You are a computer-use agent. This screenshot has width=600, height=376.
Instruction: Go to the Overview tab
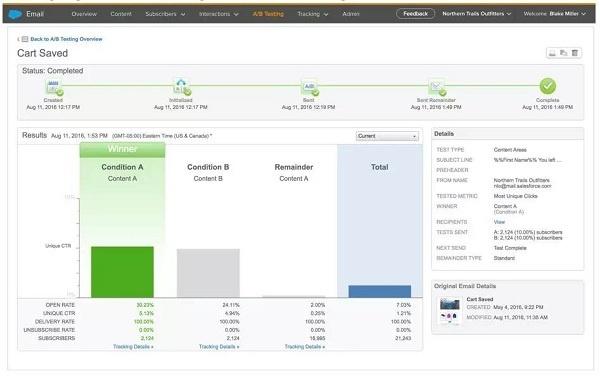tap(84, 14)
